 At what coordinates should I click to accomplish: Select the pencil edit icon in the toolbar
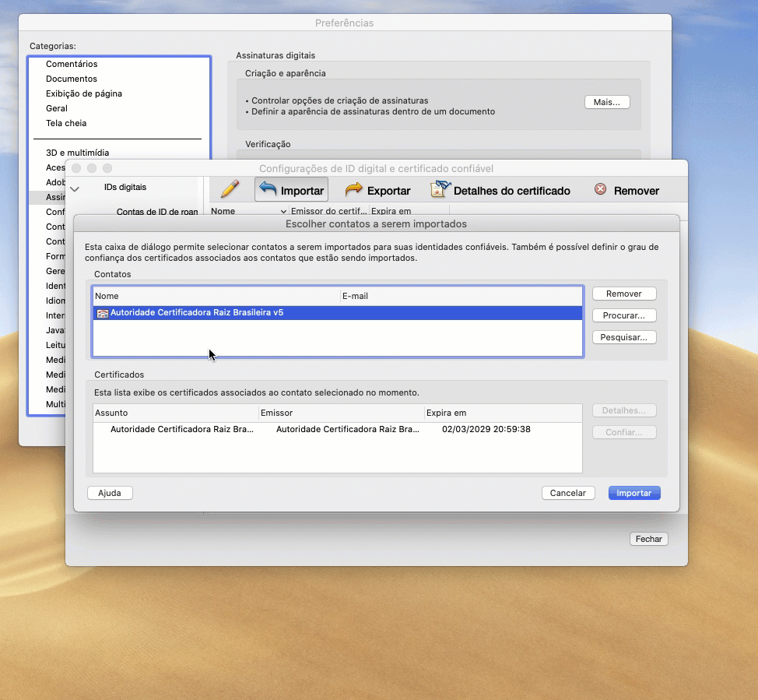pos(229,188)
